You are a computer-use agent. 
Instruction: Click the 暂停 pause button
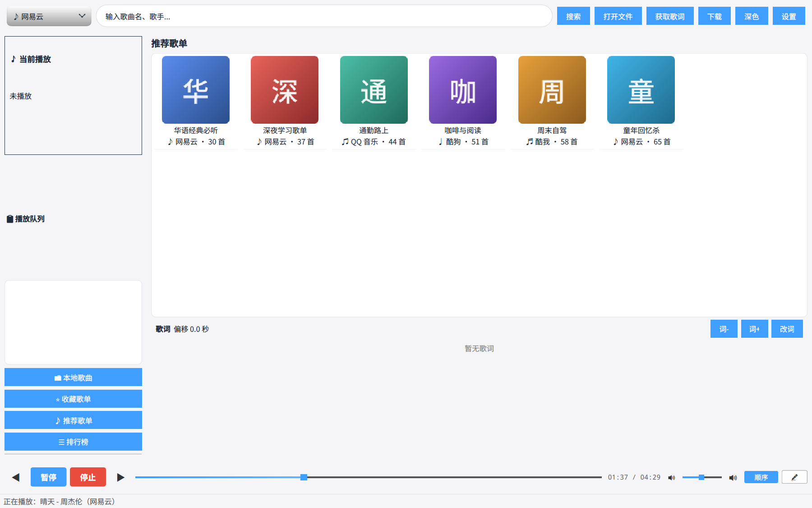49,477
